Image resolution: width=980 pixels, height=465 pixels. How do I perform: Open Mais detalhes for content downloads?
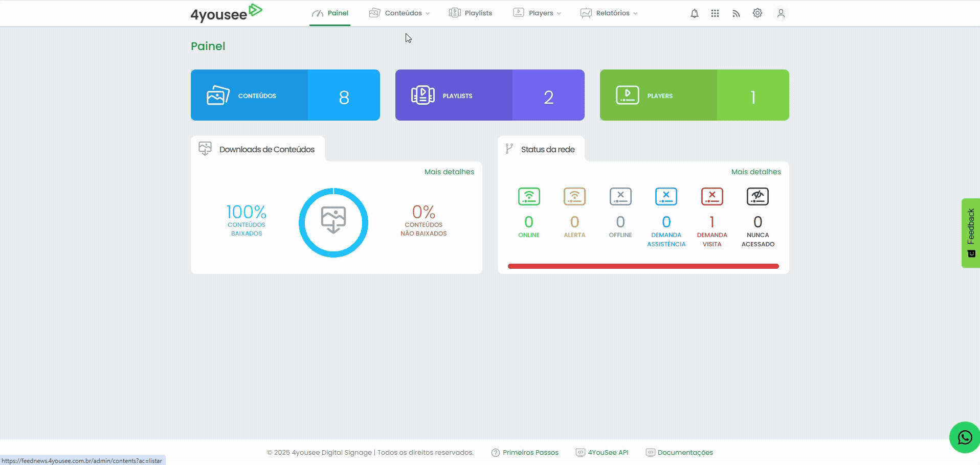449,172
